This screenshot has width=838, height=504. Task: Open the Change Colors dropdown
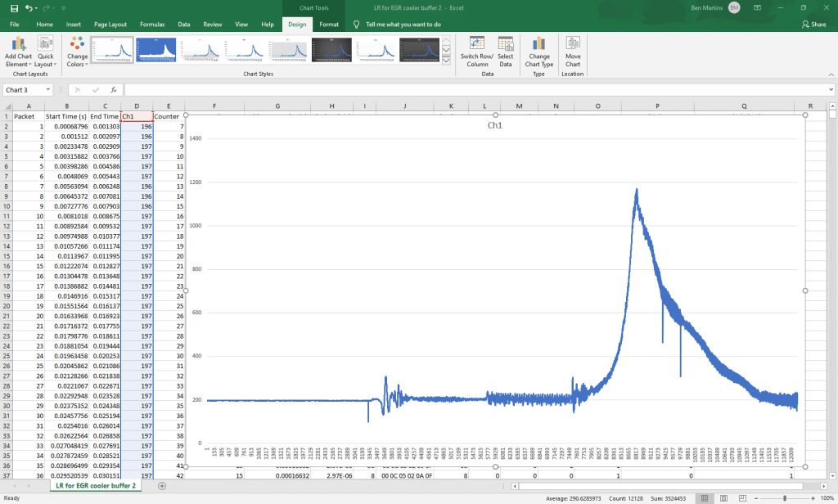(77, 52)
